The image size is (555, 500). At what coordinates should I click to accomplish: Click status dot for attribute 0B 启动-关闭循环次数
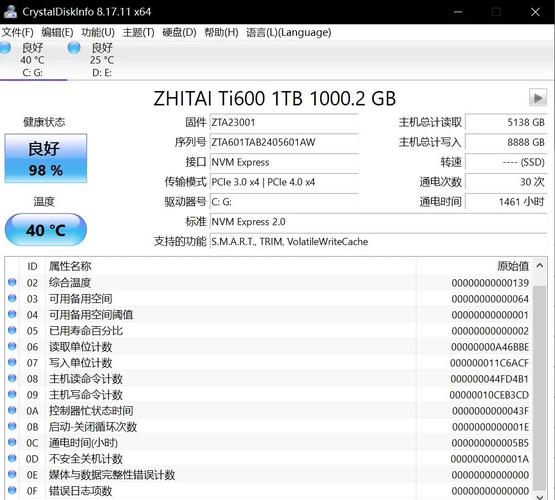12,426
